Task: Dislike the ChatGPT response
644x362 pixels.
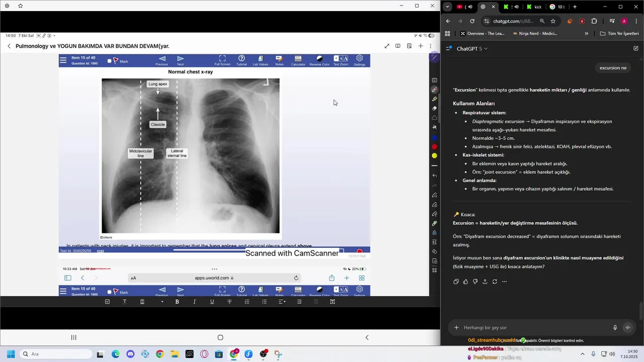Action: click(x=475, y=282)
